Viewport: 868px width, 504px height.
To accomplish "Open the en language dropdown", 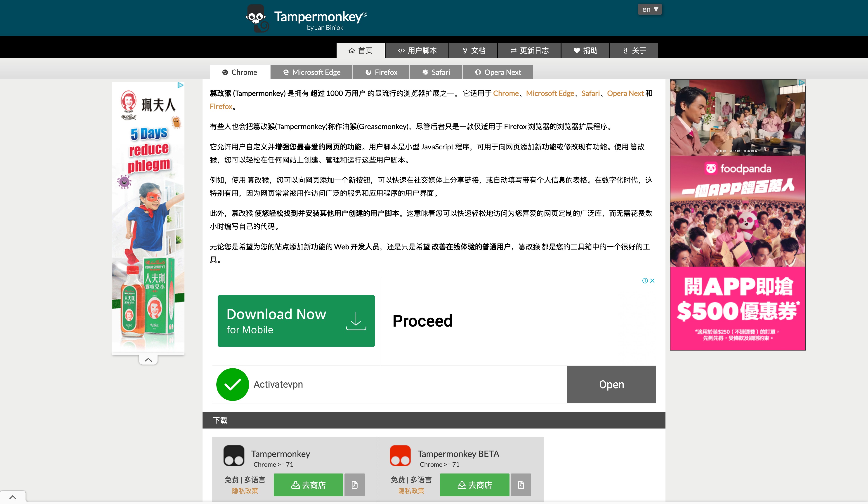I will point(650,9).
